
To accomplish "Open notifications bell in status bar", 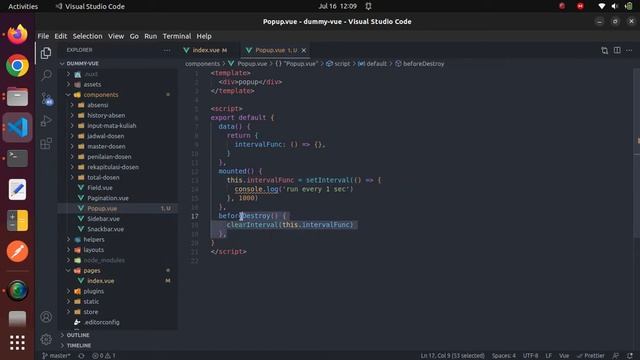I will (630, 356).
